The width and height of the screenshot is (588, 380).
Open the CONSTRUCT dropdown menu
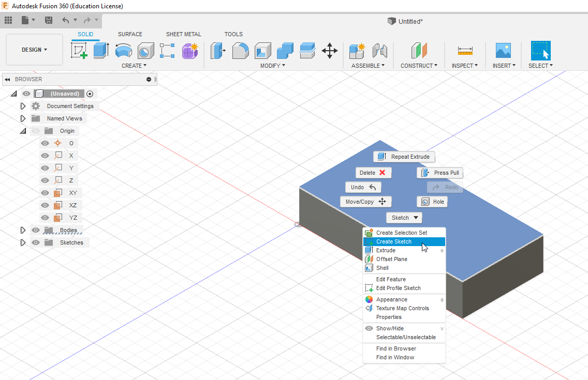click(x=419, y=66)
